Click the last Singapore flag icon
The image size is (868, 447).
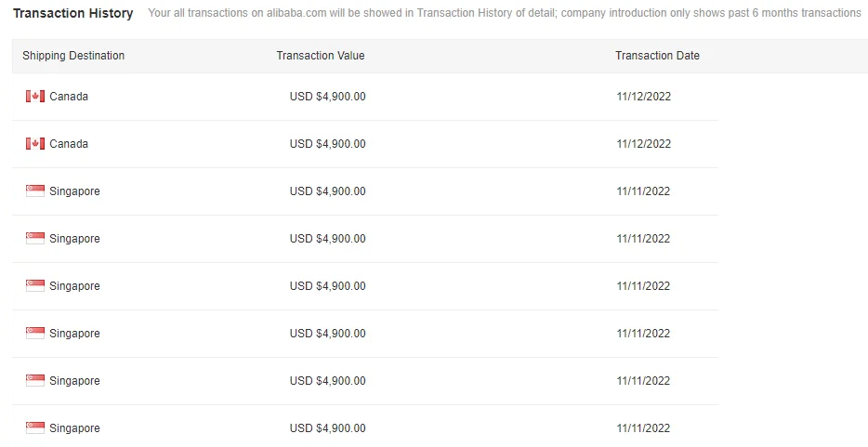35,427
